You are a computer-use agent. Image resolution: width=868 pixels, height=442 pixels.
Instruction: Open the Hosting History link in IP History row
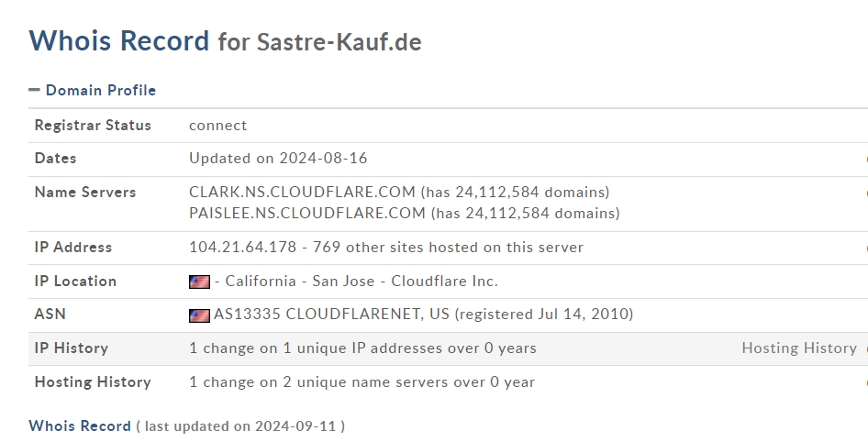pos(799,348)
